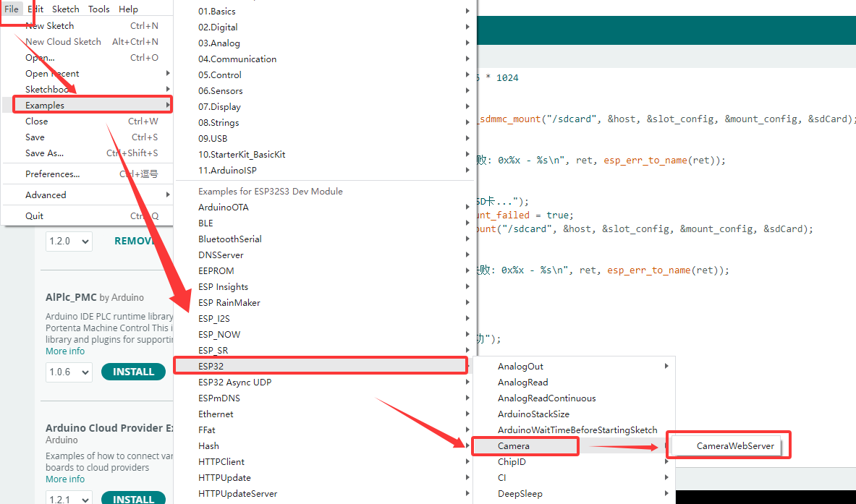Open ESP RainMaker examples submenu
The image size is (856, 504).
(326, 302)
